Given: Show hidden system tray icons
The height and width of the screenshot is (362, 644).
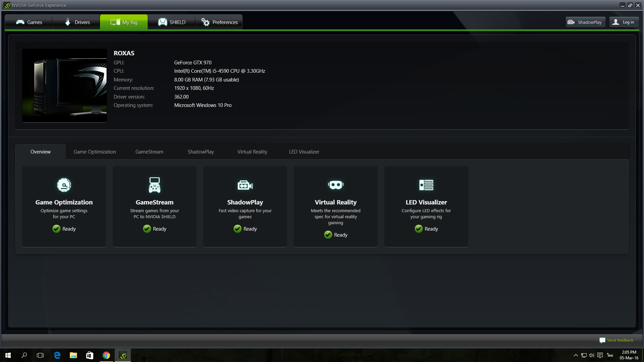Looking at the screenshot, I should point(576,355).
